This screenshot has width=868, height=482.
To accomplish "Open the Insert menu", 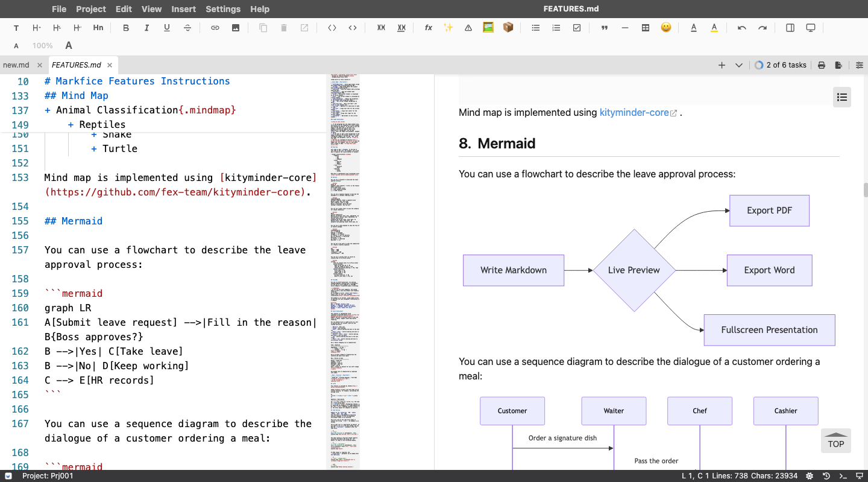I will click(184, 9).
